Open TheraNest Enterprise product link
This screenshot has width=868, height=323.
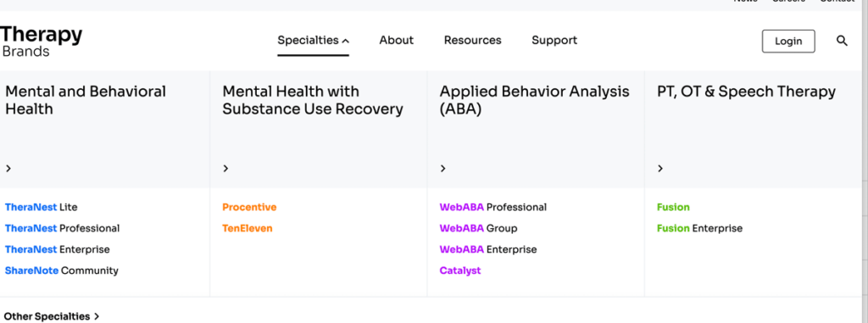pos(57,249)
